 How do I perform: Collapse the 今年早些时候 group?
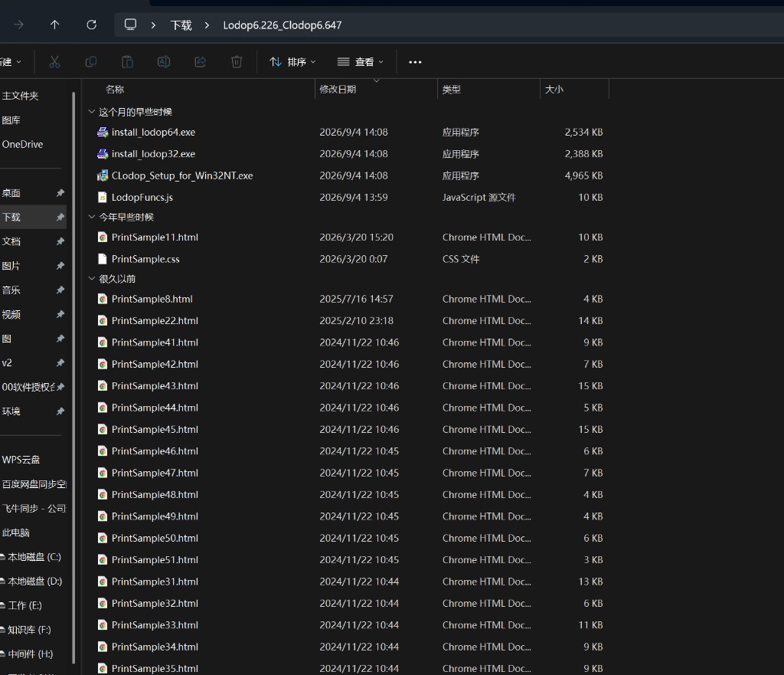[92, 217]
